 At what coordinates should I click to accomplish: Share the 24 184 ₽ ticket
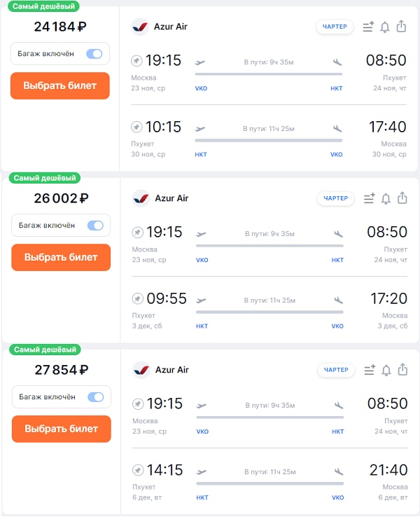(x=401, y=27)
